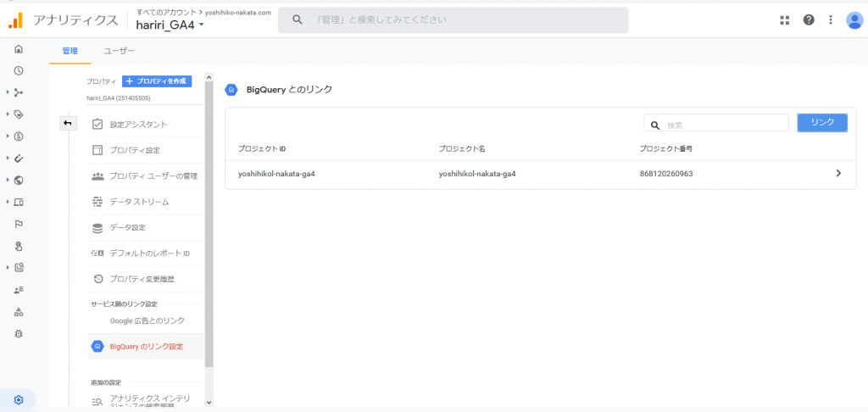
Task: Open the Help question mark icon
Action: 809,20
